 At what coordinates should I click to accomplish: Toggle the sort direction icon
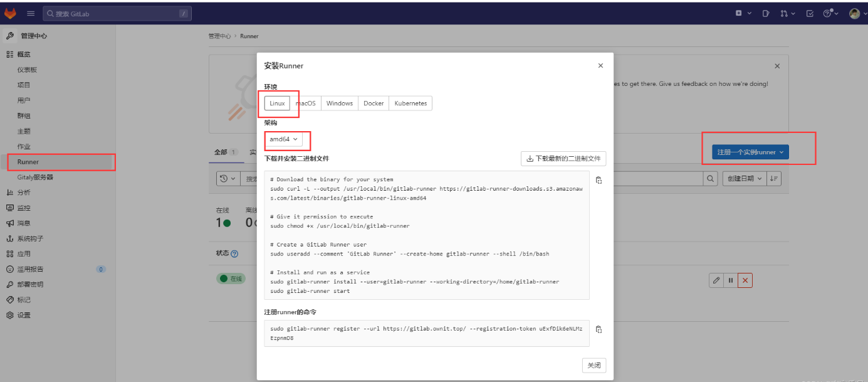tap(774, 179)
